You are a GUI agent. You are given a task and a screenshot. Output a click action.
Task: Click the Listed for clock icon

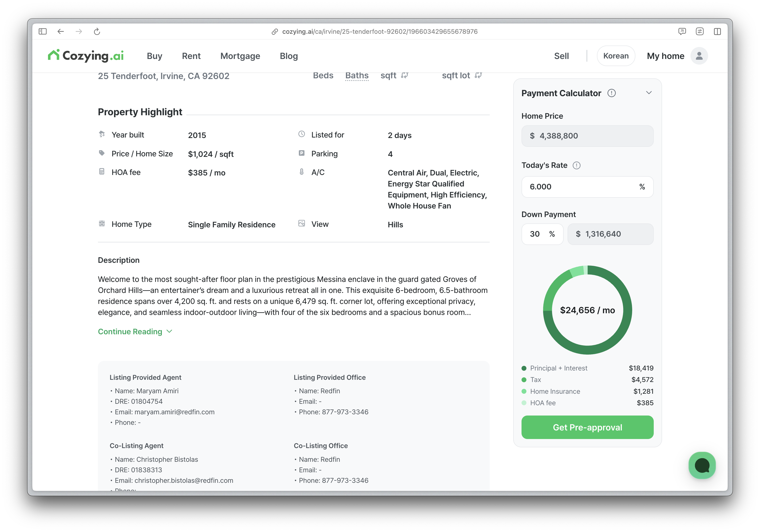pos(302,134)
